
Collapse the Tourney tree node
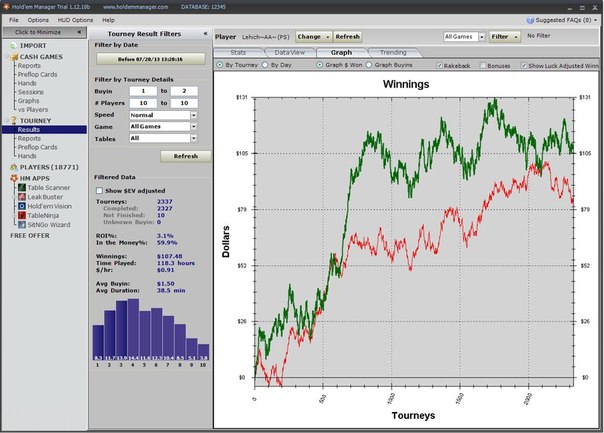coord(7,121)
